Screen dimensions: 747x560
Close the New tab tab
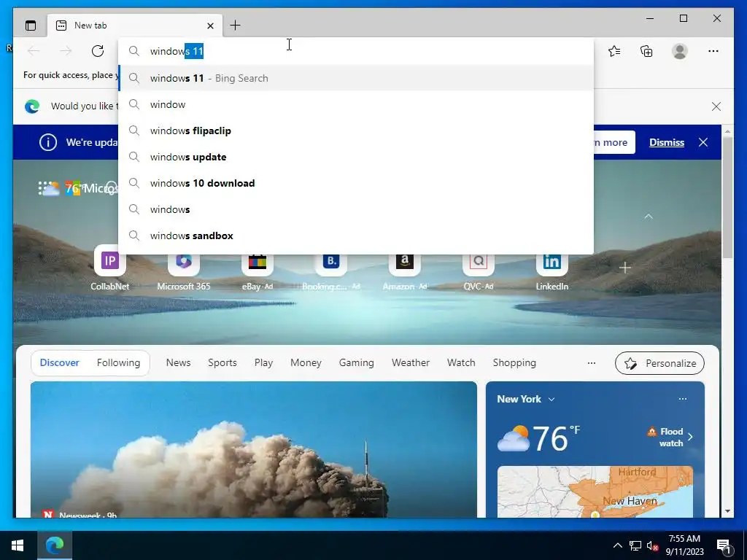pyautogui.click(x=210, y=26)
